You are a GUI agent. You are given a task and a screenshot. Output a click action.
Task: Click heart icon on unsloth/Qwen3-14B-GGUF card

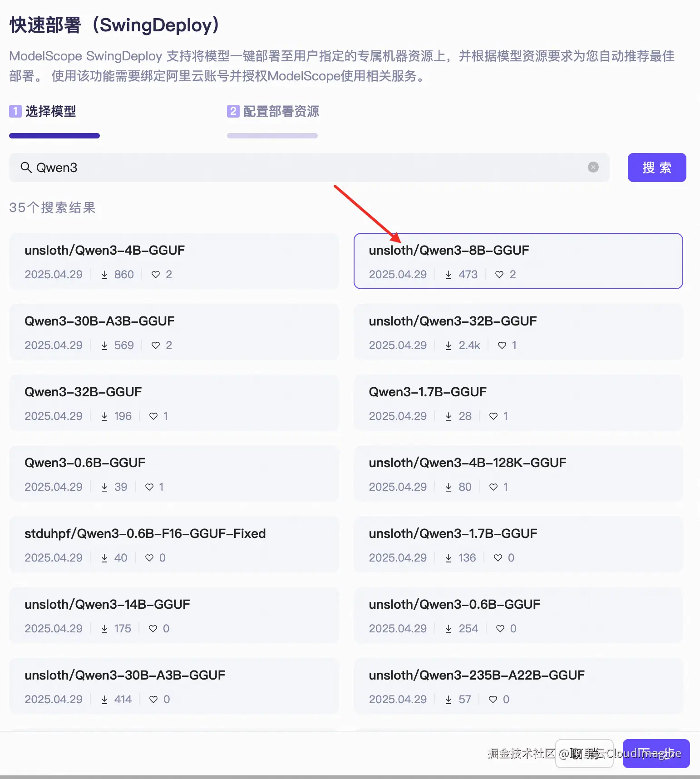(153, 629)
